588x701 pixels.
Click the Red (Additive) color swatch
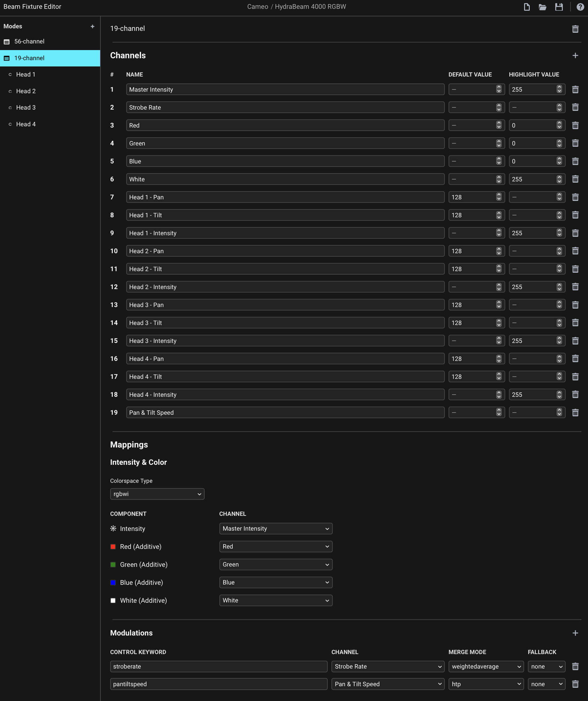pyautogui.click(x=113, y=547)
